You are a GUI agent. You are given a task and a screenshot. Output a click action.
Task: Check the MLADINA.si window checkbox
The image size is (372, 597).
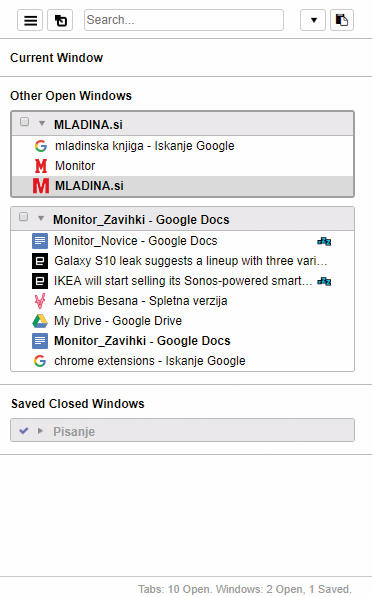(24, 122)
